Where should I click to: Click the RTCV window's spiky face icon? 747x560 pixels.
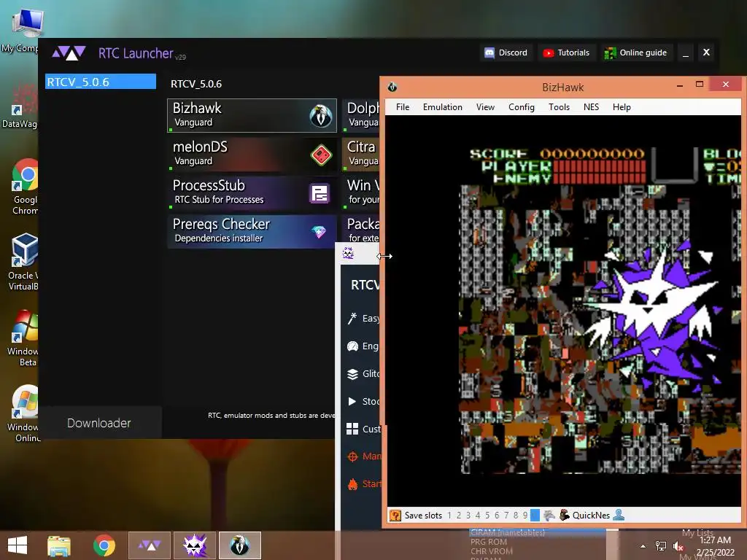(348, 253)
